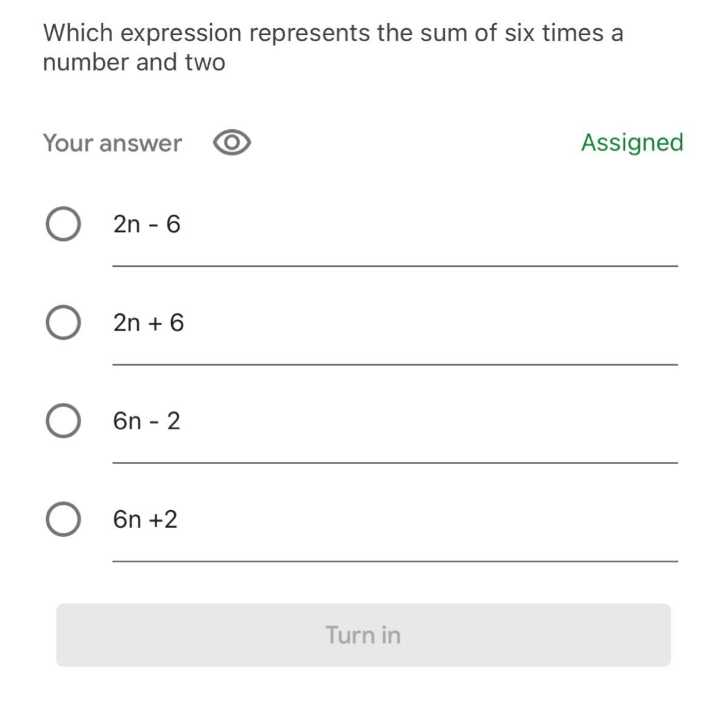Click the divider line under 2n + 6
The height and width of the screenshot is (728, 728).
395,365
